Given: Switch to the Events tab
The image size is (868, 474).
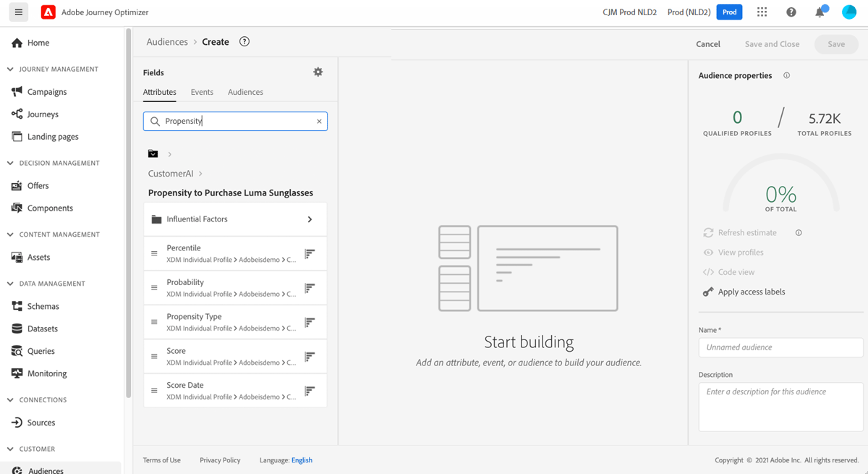Looking at the screenshot, I should (202, 92).
